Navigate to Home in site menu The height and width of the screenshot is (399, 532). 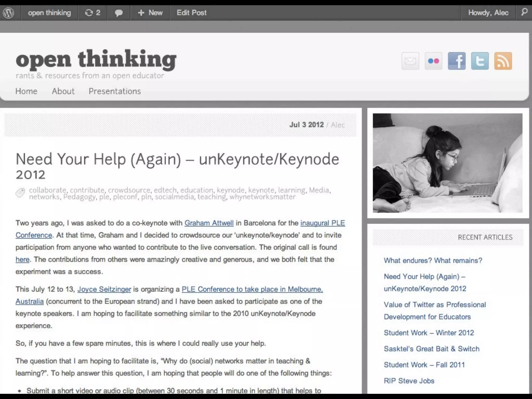pos(26,91)
